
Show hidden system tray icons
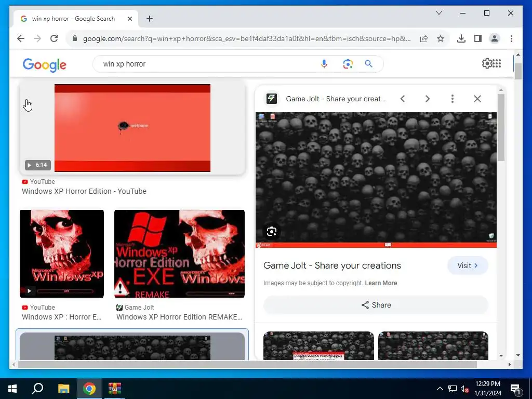pyautogui.click(x=440, y=389)
